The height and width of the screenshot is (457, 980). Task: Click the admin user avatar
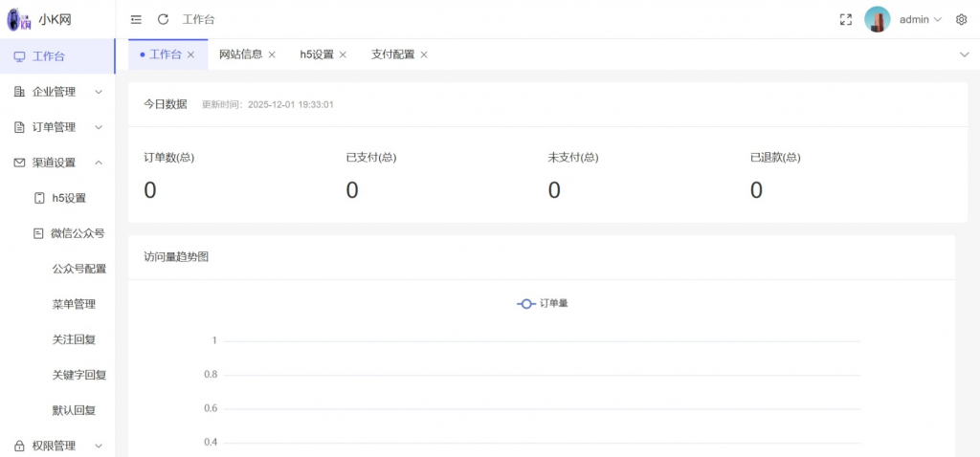877,19
